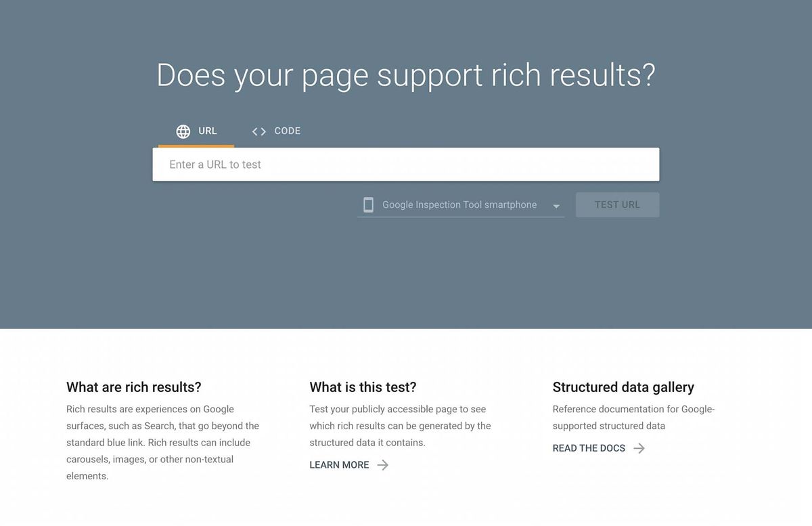812x526 pixels.
Task: Follow the LEARN MORE link
Action: coord(338,465)
